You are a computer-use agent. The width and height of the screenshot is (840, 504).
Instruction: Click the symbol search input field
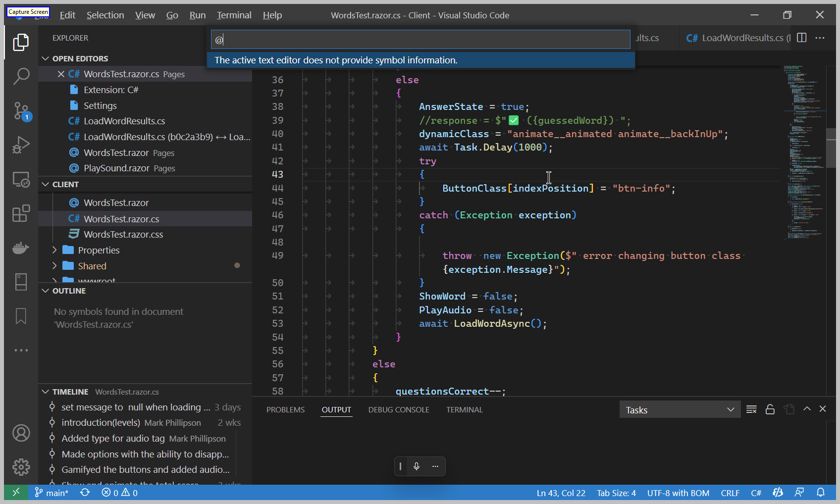420,39
